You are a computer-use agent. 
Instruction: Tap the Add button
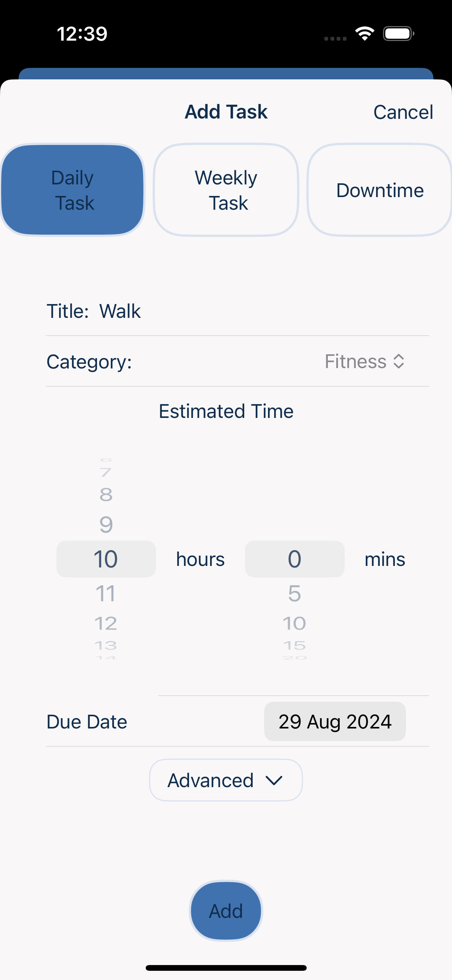[226, 911]
